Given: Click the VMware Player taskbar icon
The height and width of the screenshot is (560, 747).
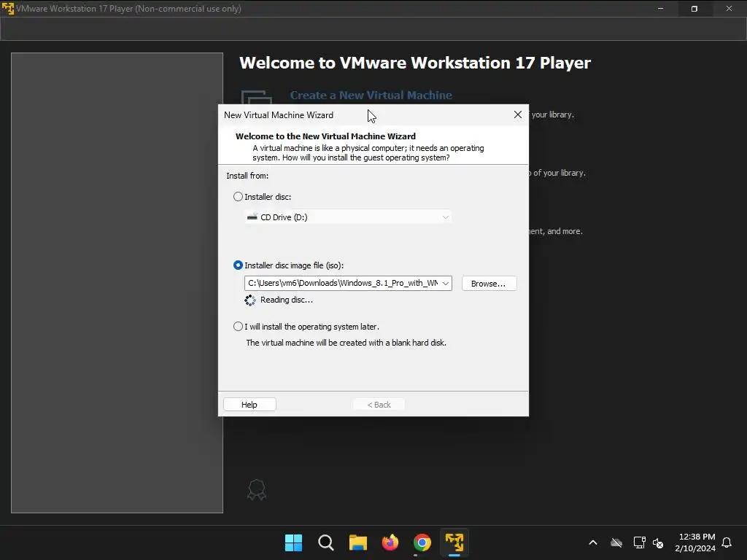Looking at the screenshot, I should pos(454,542).
